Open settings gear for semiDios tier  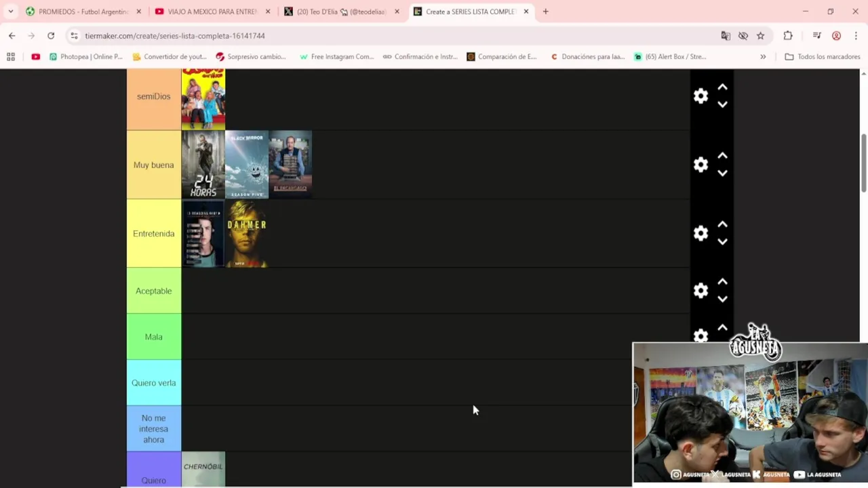click(x=701, y=96)
